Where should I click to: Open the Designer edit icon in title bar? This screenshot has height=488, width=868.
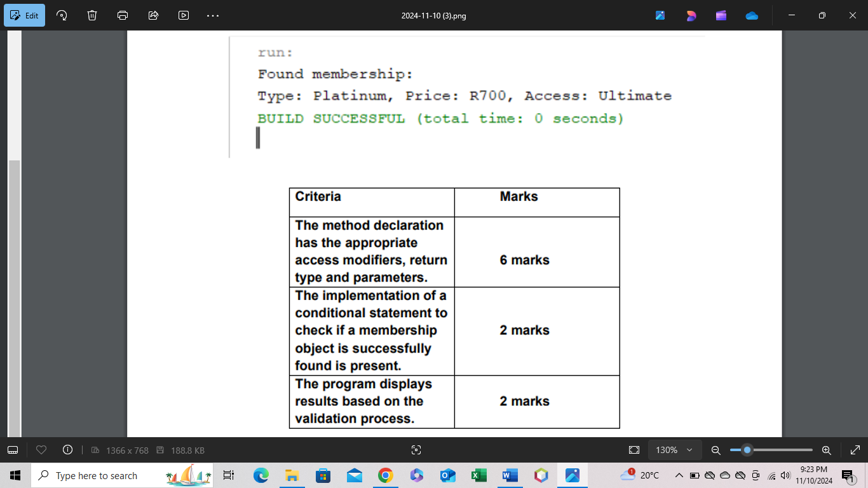691,15
